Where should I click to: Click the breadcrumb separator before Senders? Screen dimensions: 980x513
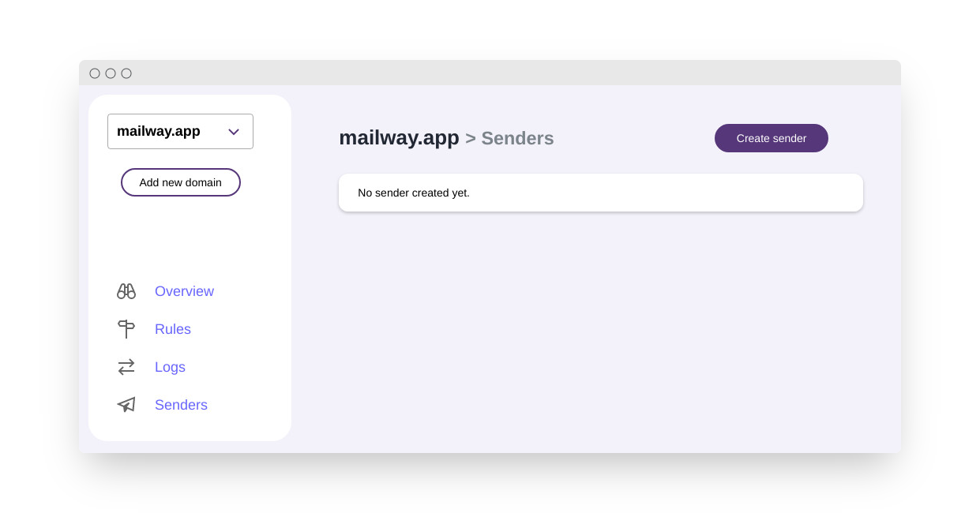click(471, 139)
